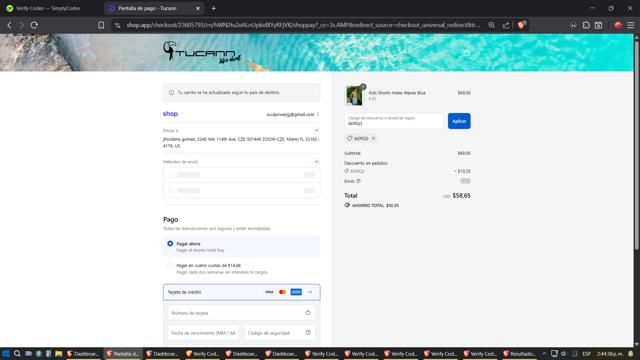This screenshot has height=360, width=640.
Task: Open a new browser tab
Action: 213,8
